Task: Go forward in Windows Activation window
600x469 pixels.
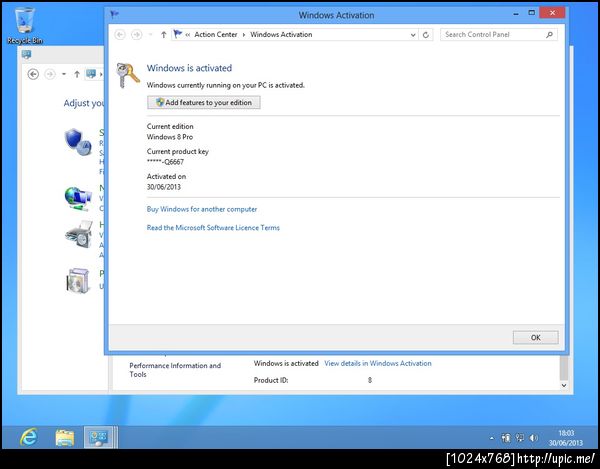Action: point(136,35)
